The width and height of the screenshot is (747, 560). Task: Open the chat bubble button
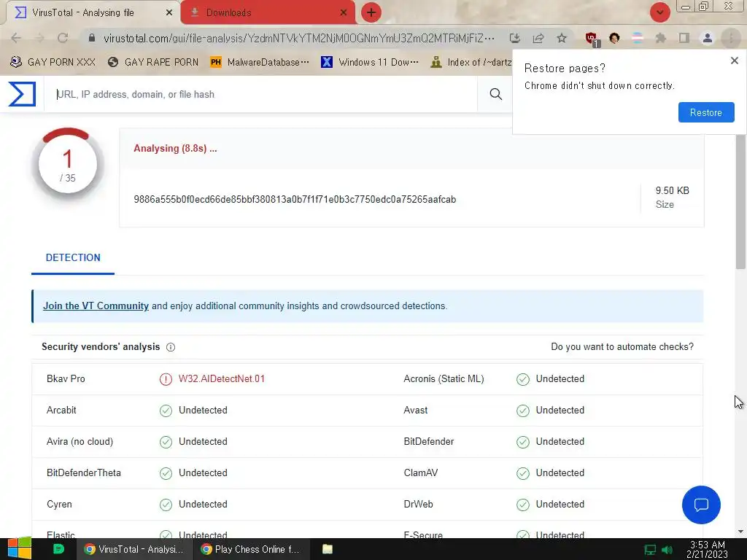[x=701, y=505]
